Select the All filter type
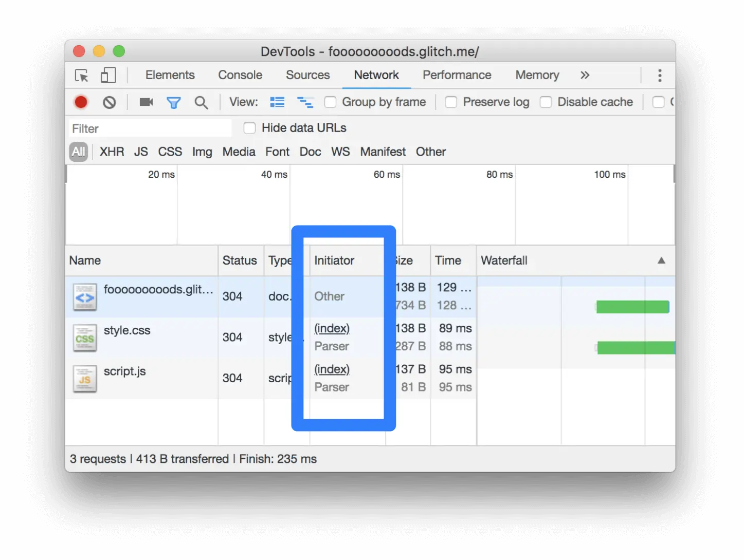This screenshot has width=744, height=560. point(79,152)
